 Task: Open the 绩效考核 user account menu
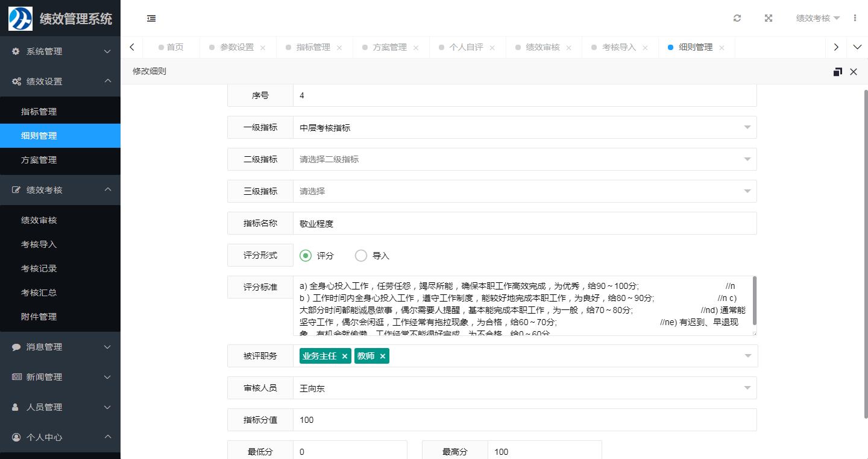coord(817,18)
